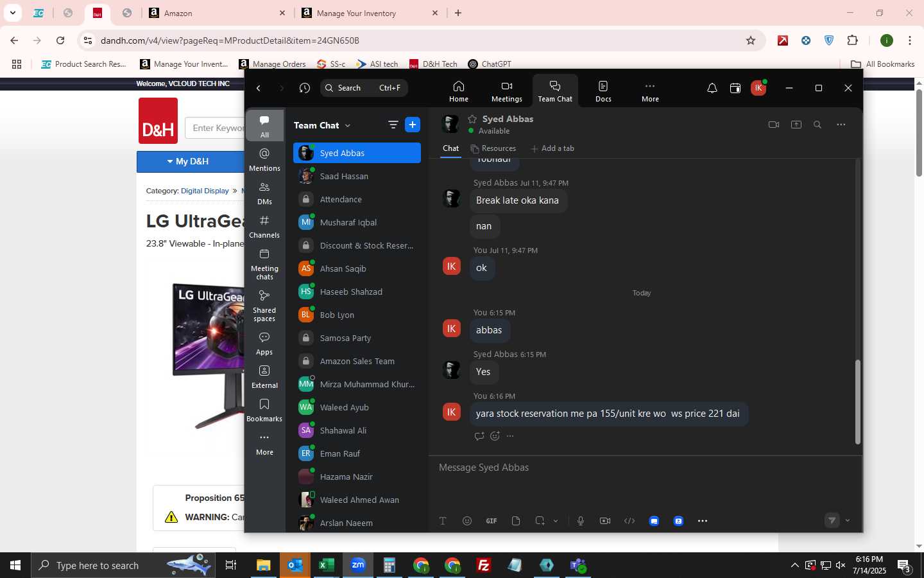Open the Attendance channel
924x578 pixels.
click(357, 199)
